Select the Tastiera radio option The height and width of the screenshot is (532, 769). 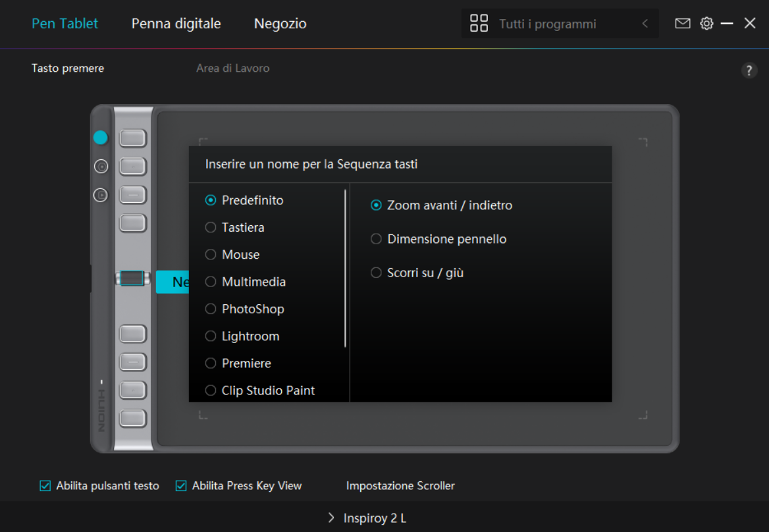pos(235,228)
